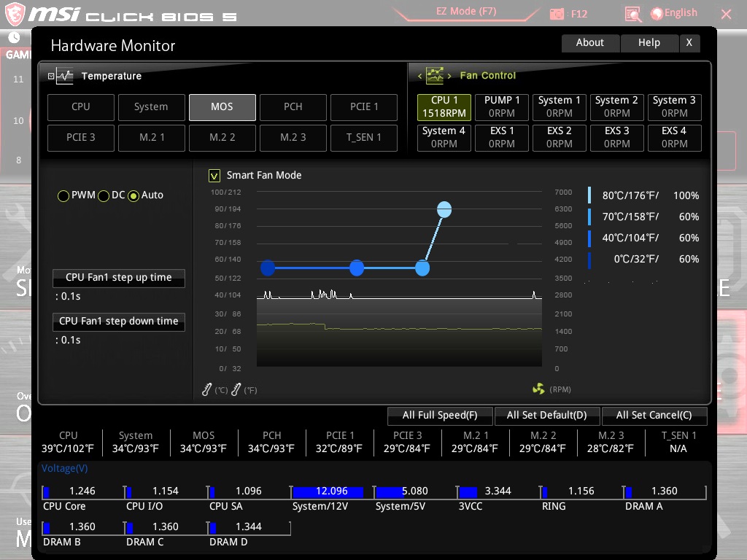Viewport: 747px width, 560px height.
Task: Click the MSI dragon shield logo
Action: 15,14
